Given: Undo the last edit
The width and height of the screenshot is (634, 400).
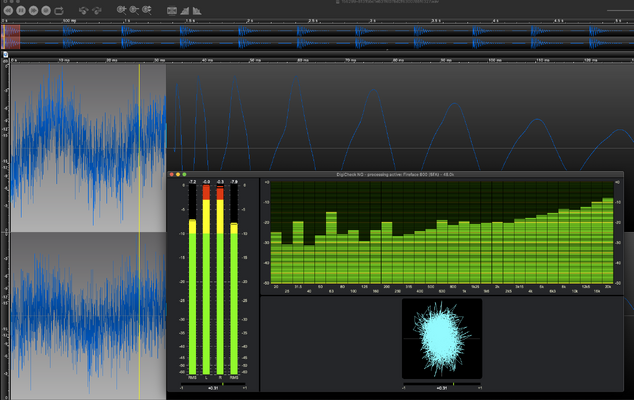Looking at the screenshot, I should [83, 11].
